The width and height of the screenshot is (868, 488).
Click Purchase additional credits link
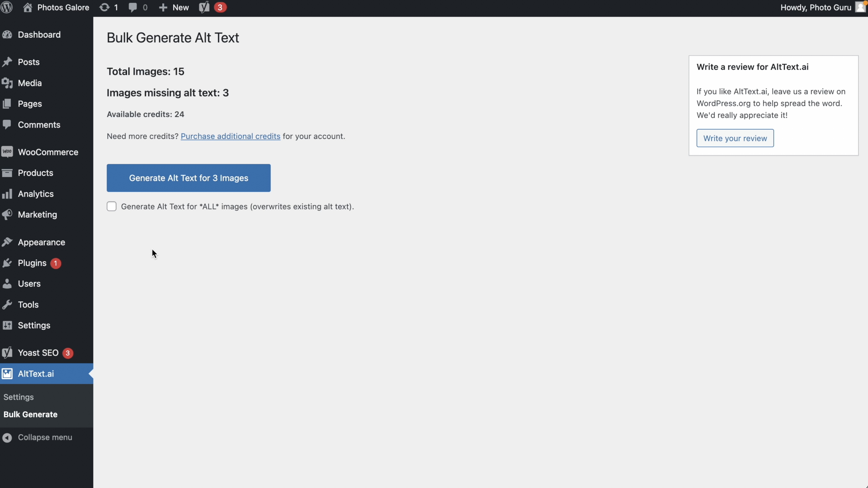tap(230, 136)
